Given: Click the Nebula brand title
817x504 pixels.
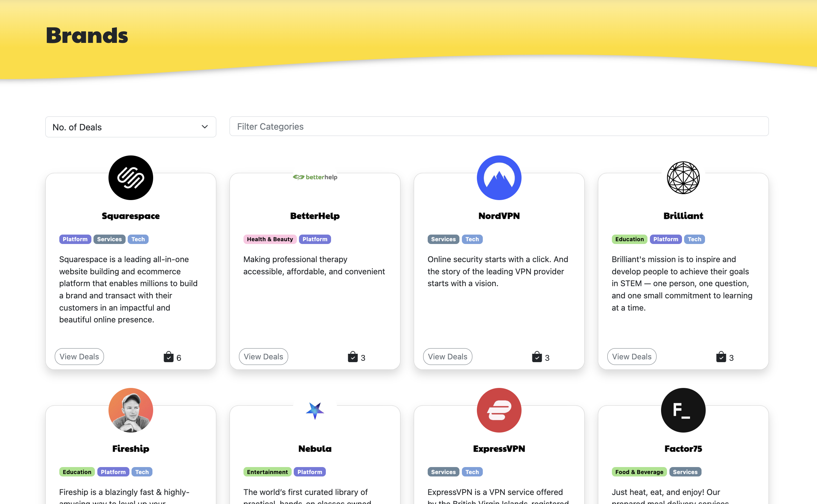Looking at the screenshot, I should click(315, 449).
